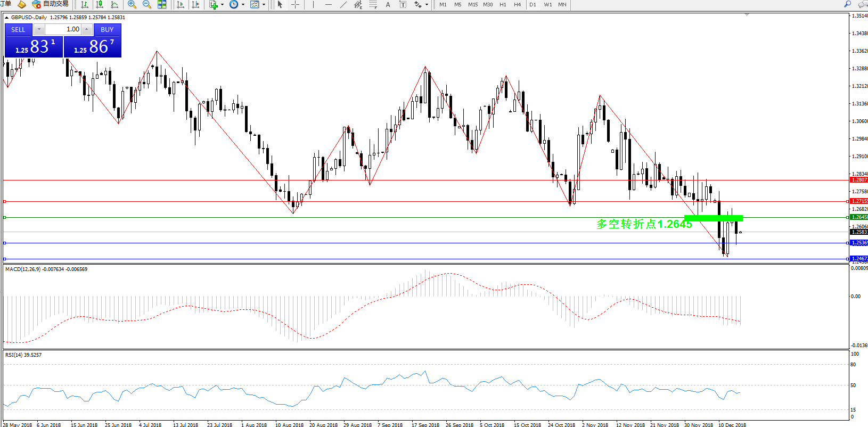Select the trendline drawing tool
The height and width of the screenshot is (427, 868).
coord(343,5)
